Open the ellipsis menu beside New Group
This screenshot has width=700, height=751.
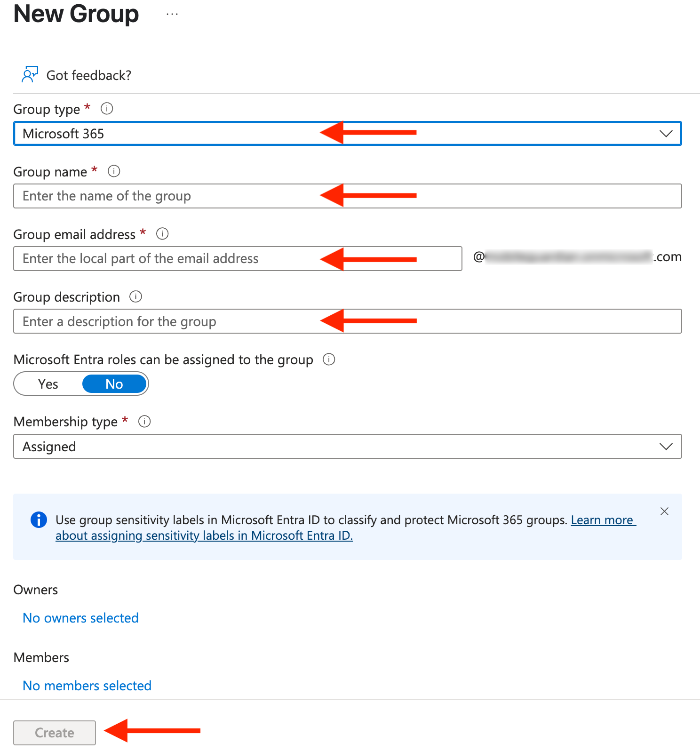(x=172, y=14)
